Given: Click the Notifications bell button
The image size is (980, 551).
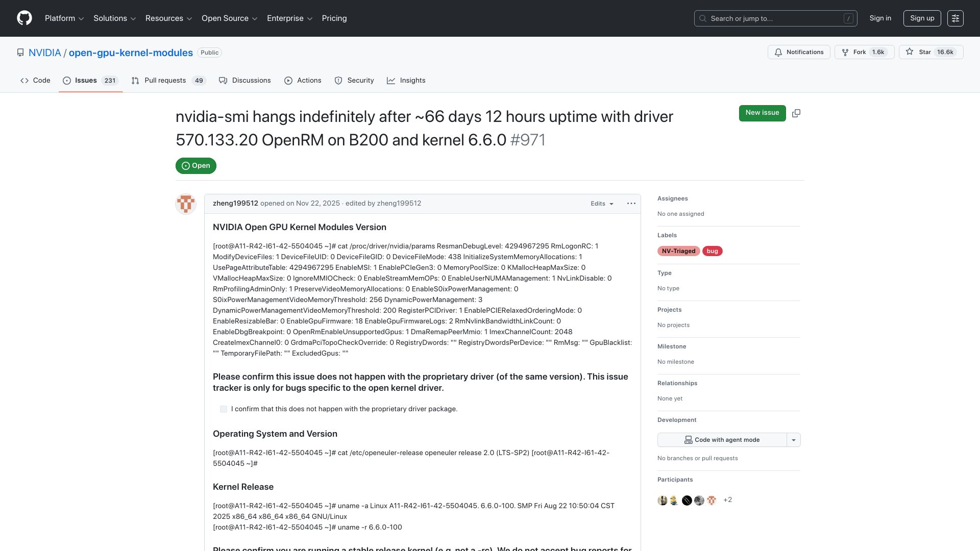Looking at the screenshot, I should (799, 52).
